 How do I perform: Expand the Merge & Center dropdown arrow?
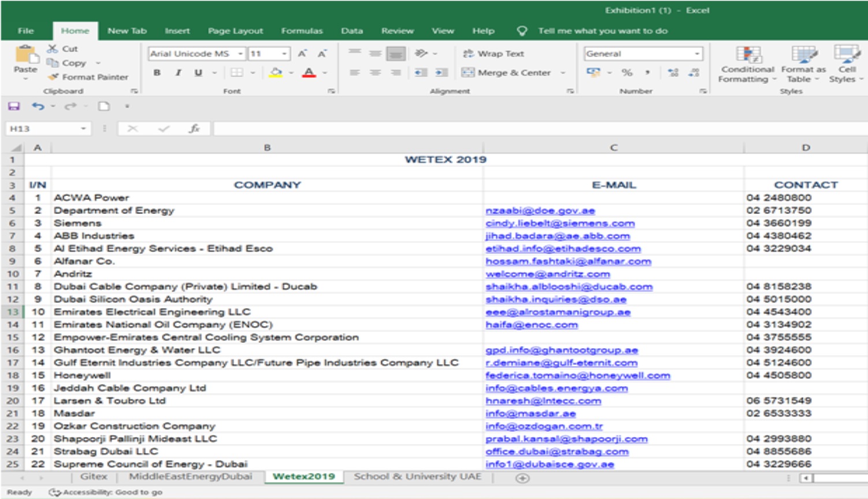point(563,73)
